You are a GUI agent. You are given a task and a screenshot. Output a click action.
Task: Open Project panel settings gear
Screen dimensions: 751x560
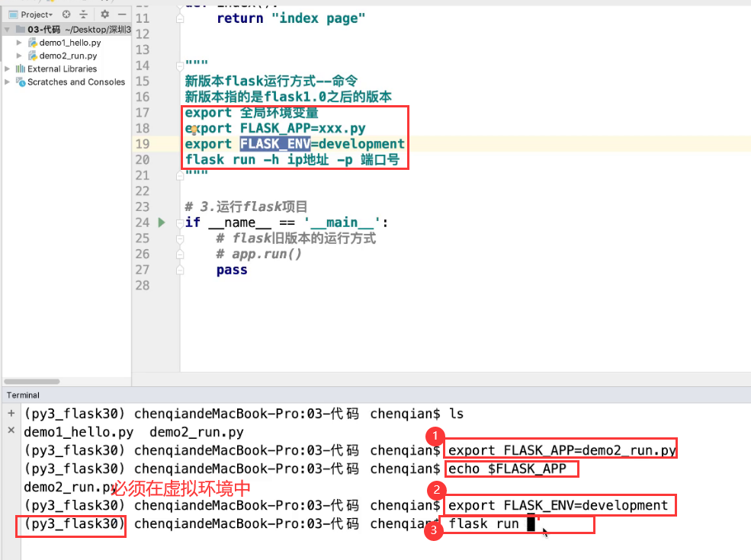[105, 14]
